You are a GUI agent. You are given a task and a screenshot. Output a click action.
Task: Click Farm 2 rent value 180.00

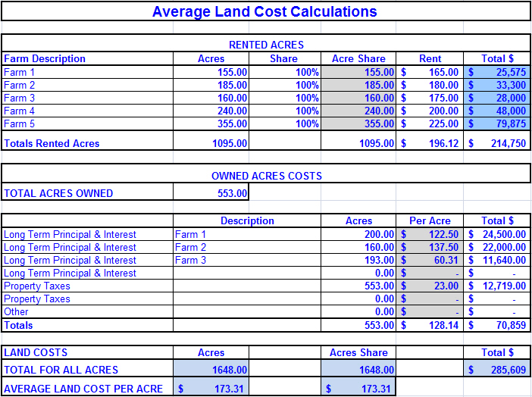click(430, 85)
